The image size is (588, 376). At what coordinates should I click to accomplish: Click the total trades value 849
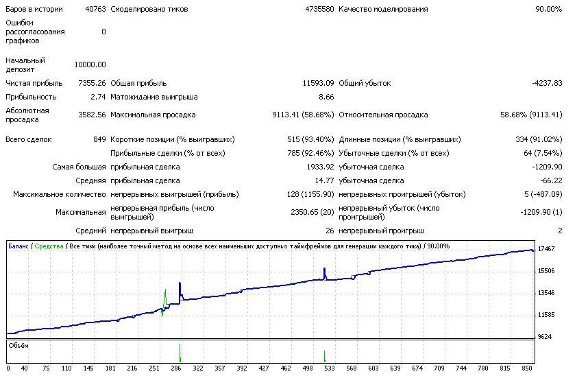pyautogui.click(x=100, y=139)
